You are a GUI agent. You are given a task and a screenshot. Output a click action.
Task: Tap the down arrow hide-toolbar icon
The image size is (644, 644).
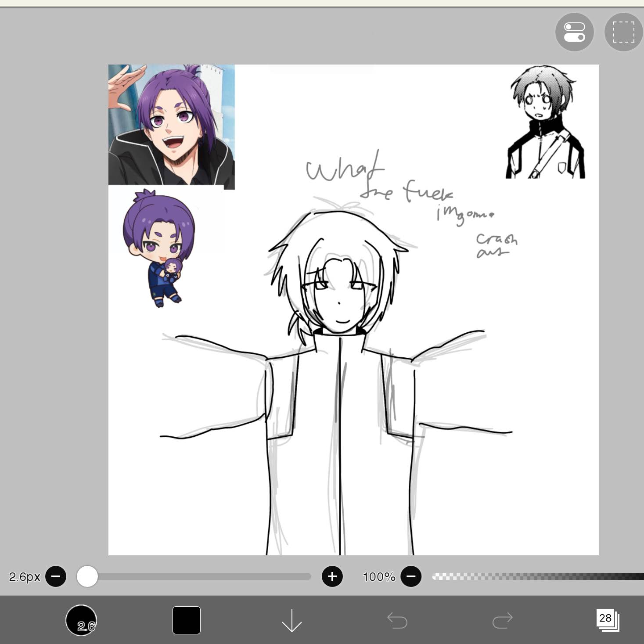point(291,620)
